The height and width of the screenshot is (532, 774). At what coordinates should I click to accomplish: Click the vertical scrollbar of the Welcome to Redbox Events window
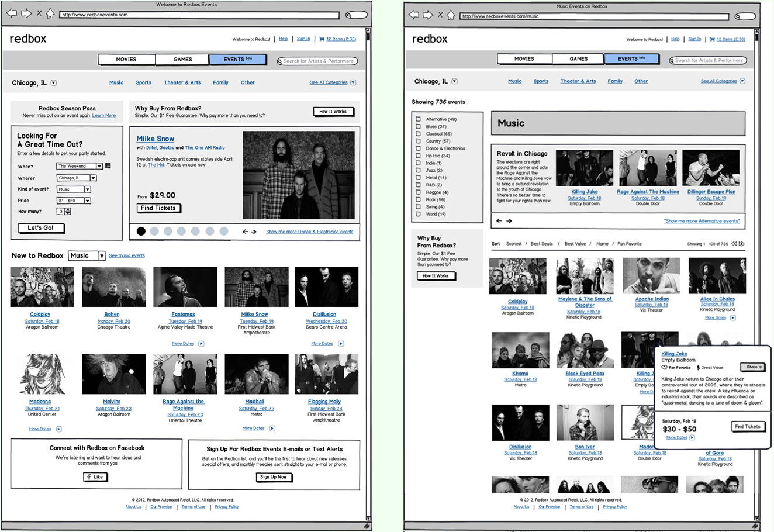[368, 275]
